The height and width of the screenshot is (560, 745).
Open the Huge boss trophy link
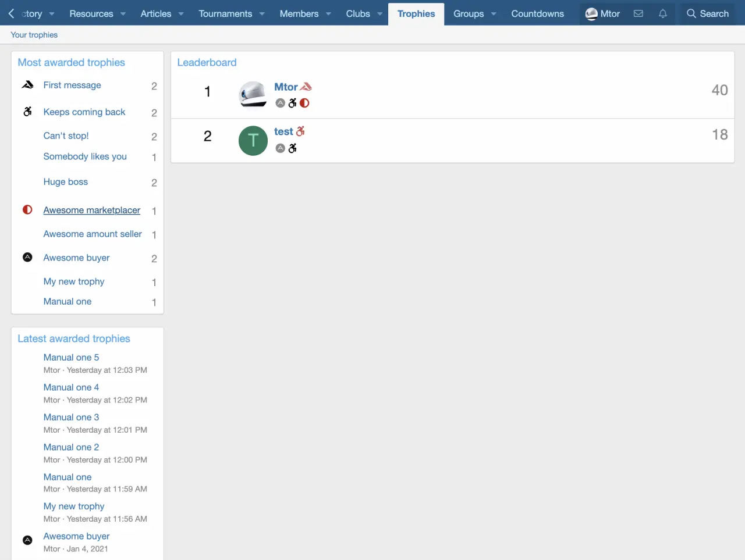coord(65,181)
